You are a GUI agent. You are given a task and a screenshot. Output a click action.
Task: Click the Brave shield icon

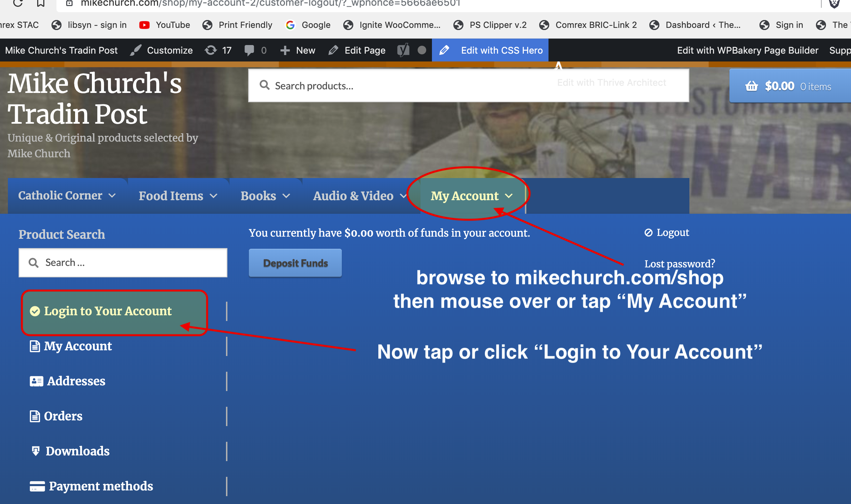[x=834, y=3]
